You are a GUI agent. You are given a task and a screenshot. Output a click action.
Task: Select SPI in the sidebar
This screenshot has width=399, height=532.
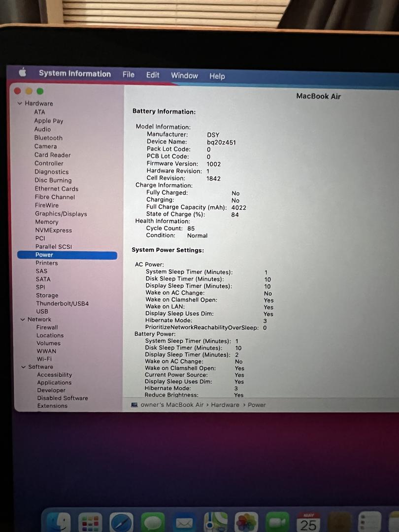[x=40, y=287]
